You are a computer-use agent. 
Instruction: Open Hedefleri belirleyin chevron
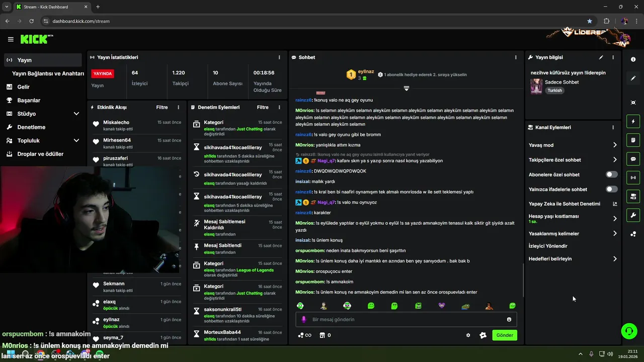tap(615, 259)
